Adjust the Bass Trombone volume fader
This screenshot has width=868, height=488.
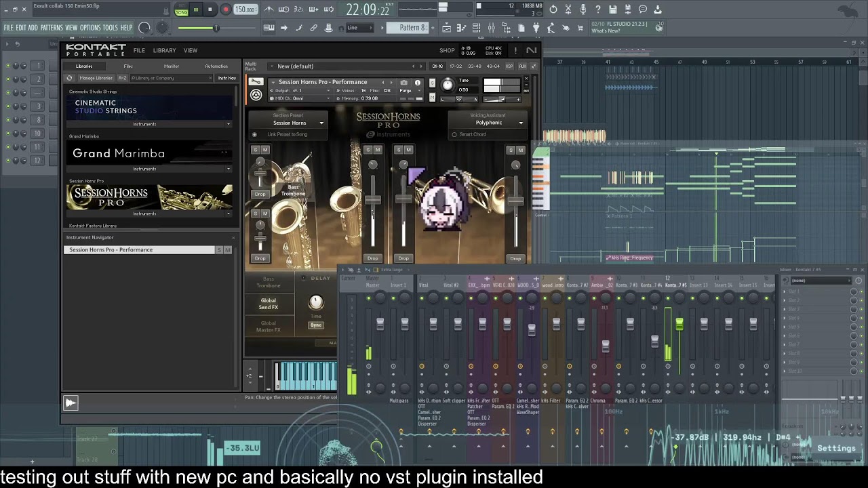pos(260,173)
